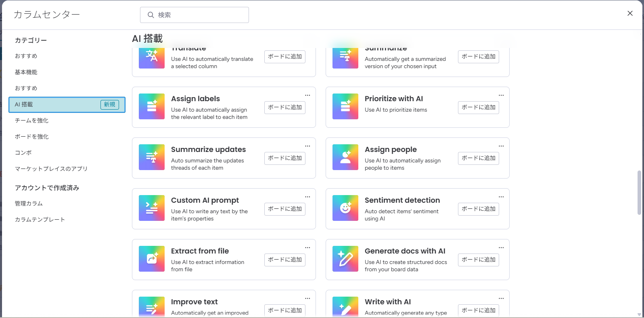Go to マーケットプレイスのアプリ category

coord(51,169)
